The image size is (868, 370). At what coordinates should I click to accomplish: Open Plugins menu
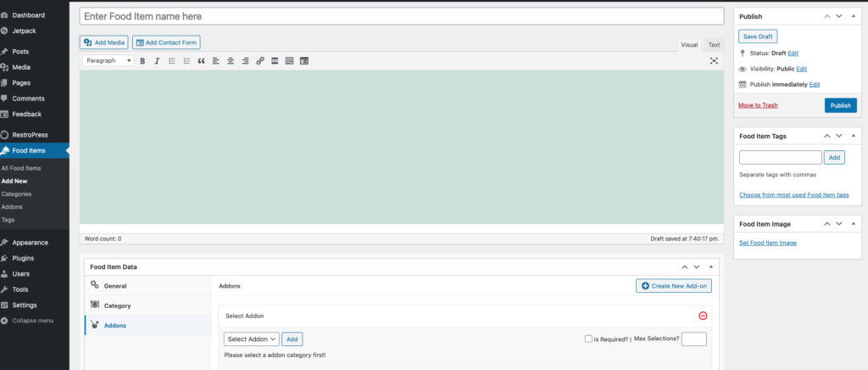[23, 258]
